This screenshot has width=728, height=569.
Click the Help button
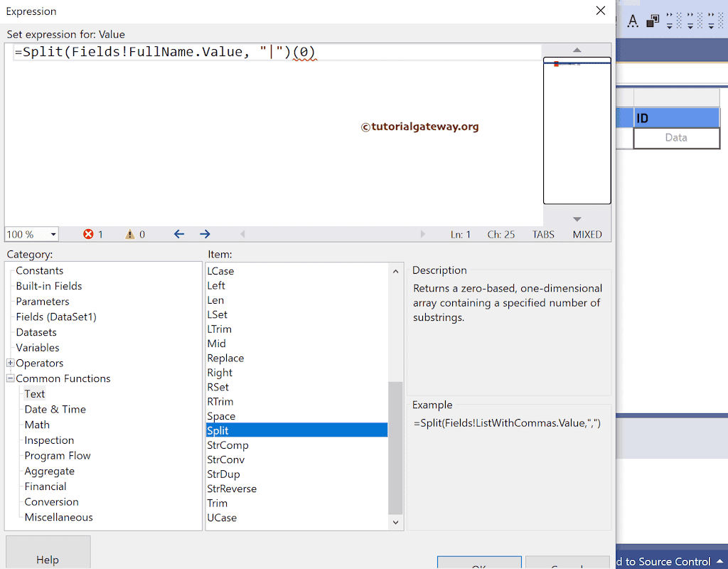[x=48, y=555]
